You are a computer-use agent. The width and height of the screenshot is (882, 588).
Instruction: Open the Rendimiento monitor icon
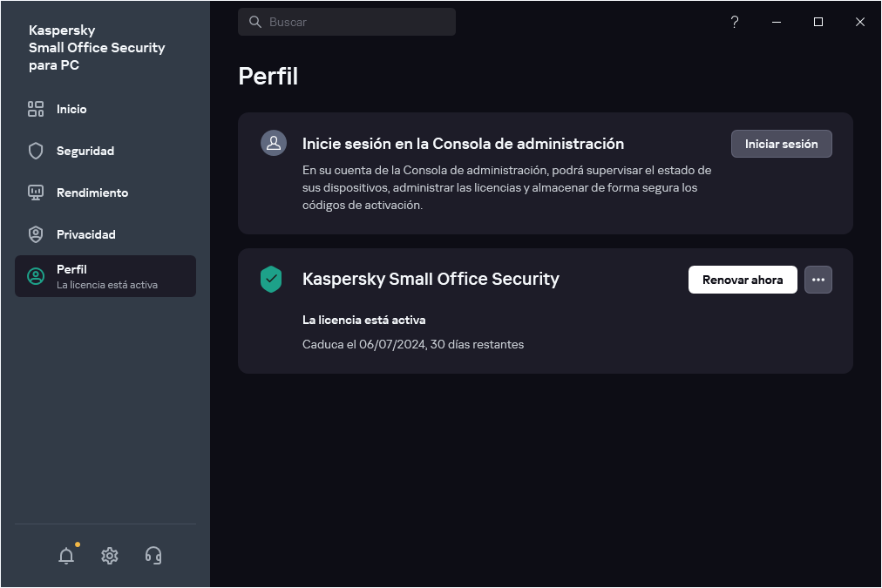point(35,193)
